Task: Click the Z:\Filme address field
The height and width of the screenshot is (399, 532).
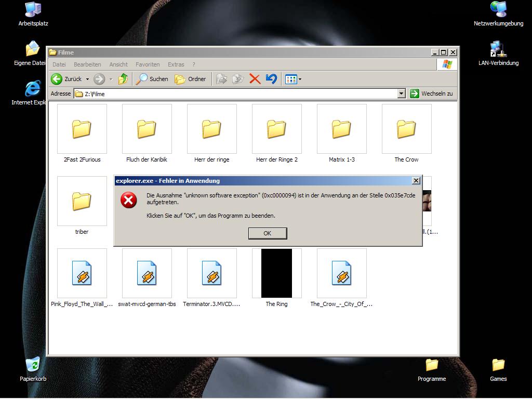Action: pos(234,94)
